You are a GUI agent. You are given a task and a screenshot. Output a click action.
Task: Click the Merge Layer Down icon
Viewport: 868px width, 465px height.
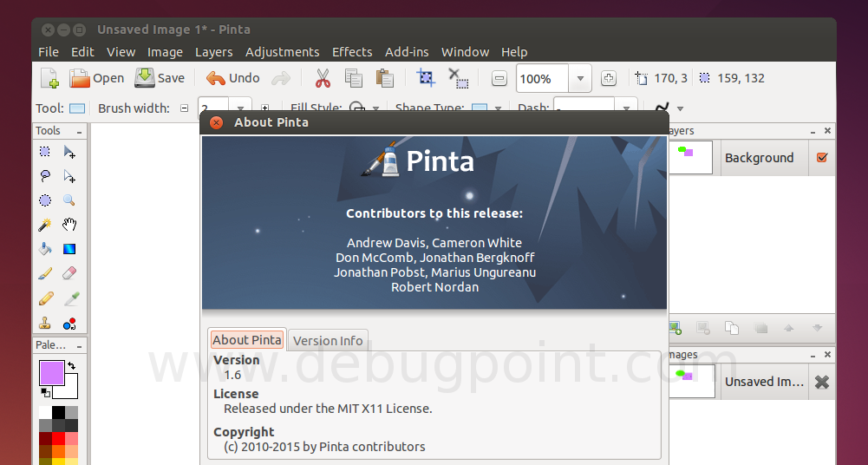[x=760, y=328]
